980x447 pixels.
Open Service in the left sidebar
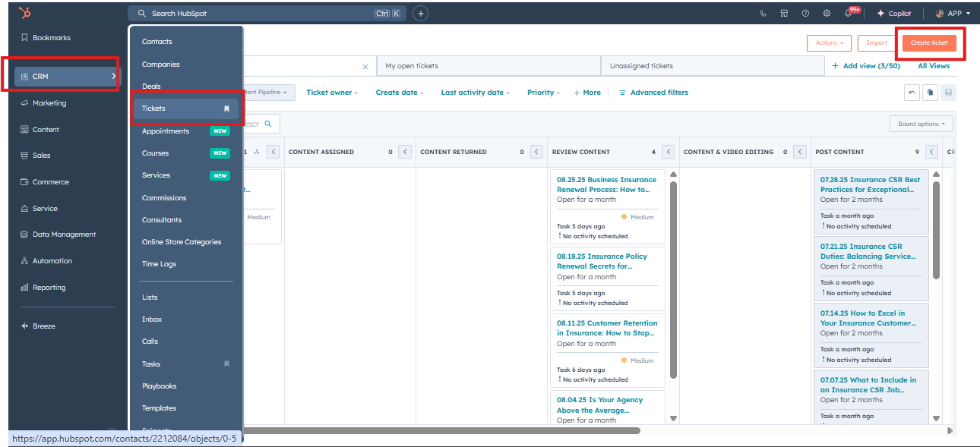click(40, 209)
